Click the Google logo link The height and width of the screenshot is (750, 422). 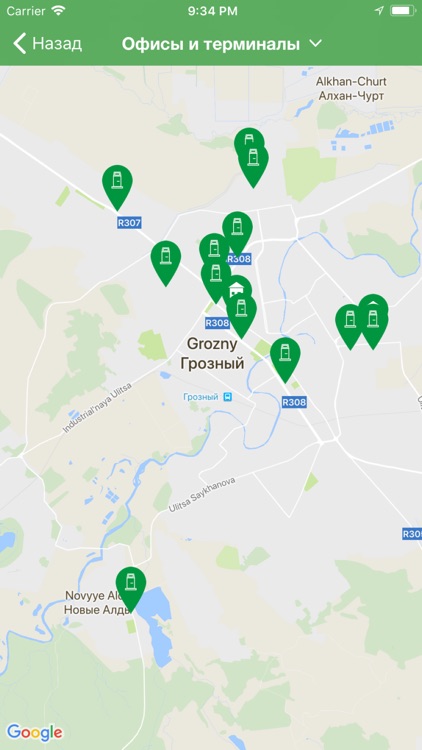click(x=34, y=732)
